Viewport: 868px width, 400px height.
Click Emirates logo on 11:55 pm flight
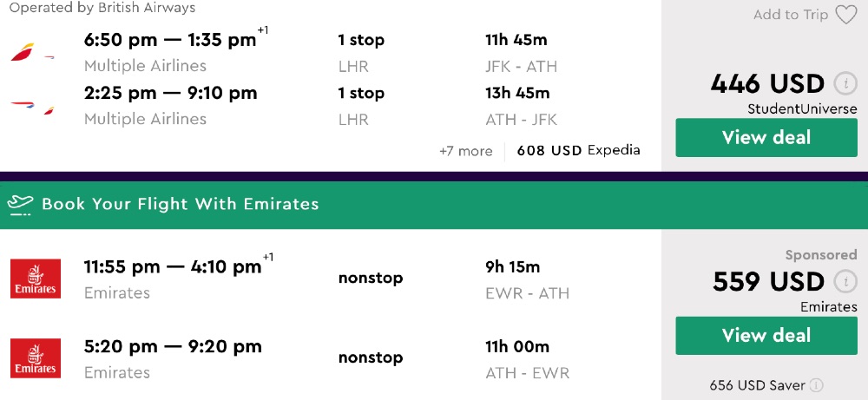(x=36, y=279)
